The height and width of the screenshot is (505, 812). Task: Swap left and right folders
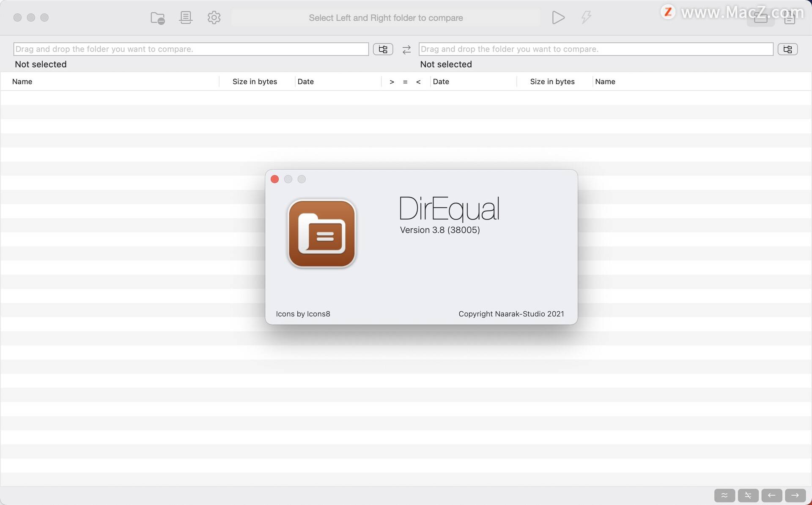(406, 49)
